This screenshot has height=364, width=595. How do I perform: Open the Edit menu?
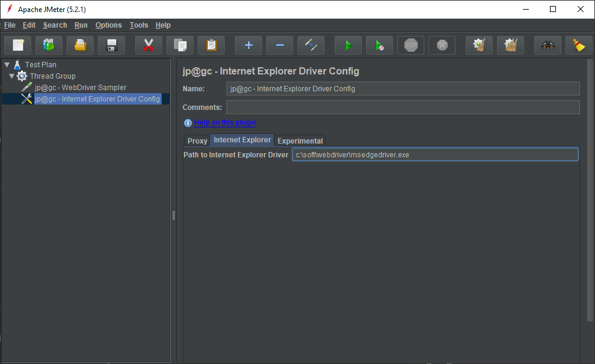point(29,25)
